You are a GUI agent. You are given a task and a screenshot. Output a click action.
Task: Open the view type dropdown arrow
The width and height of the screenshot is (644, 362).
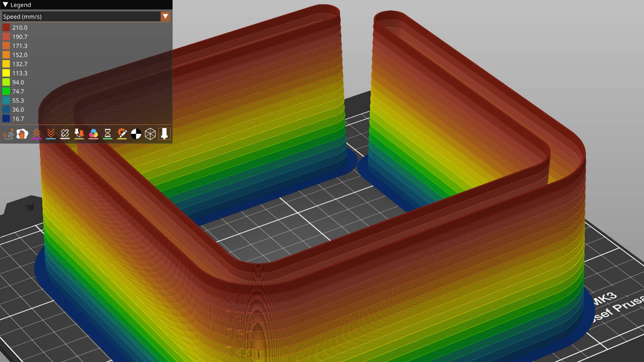[x=165, y=16]
